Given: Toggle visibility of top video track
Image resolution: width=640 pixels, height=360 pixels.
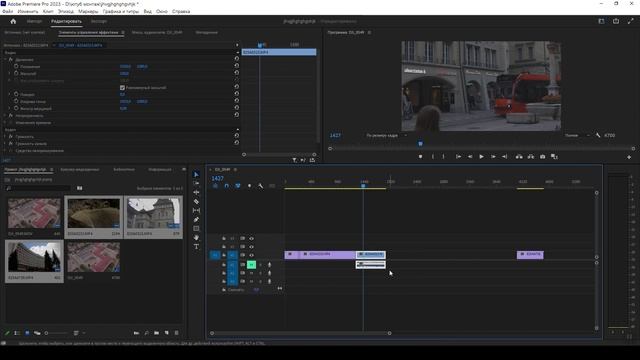Looking at the screenshot, I should (251, 238).
